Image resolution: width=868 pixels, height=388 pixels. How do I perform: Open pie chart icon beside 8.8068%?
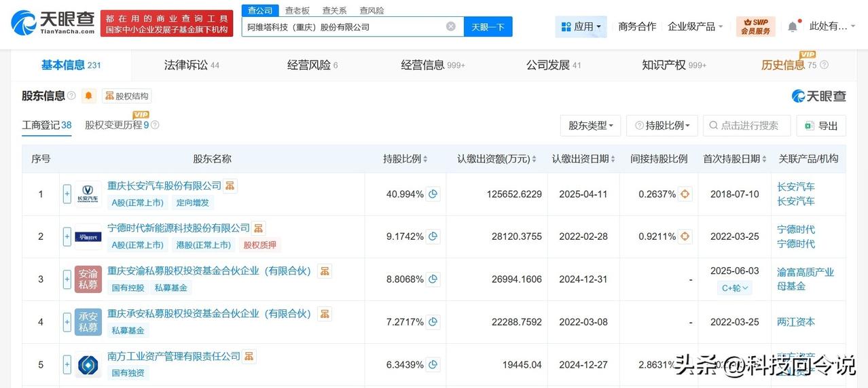[433, 279]
